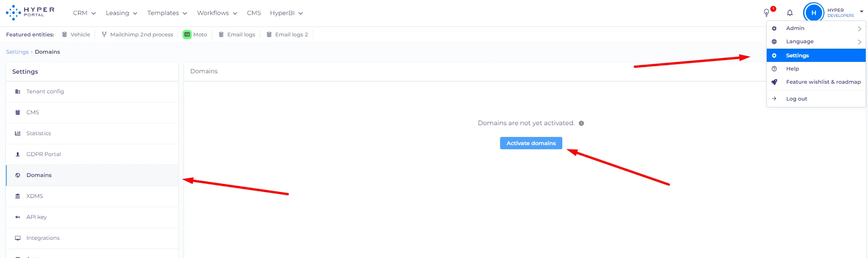Toggle the user account caret dropdown
Image resolution: width=868 pixels, height=258 pixels.
click(x=862, y=12)
